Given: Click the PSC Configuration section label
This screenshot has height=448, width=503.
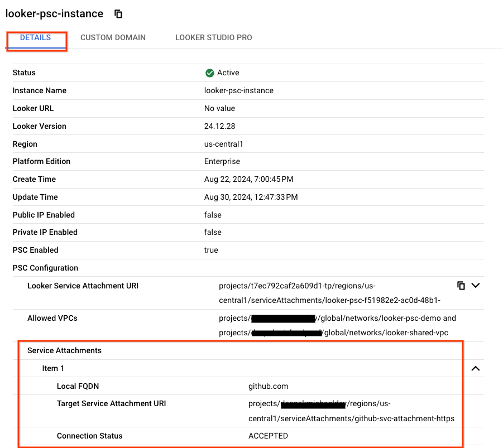Looking at the screenshot, I should [x=45, y=268].
